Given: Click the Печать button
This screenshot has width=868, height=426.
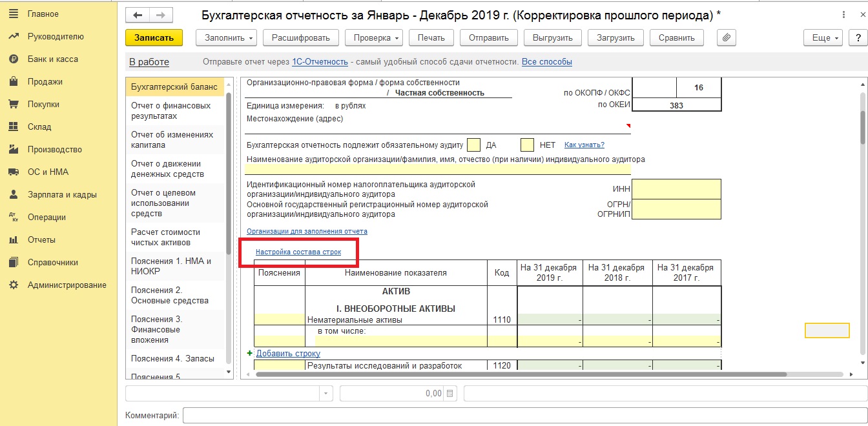Looking at the screenshot, I should pyautogui.click(x=431, y=37).
